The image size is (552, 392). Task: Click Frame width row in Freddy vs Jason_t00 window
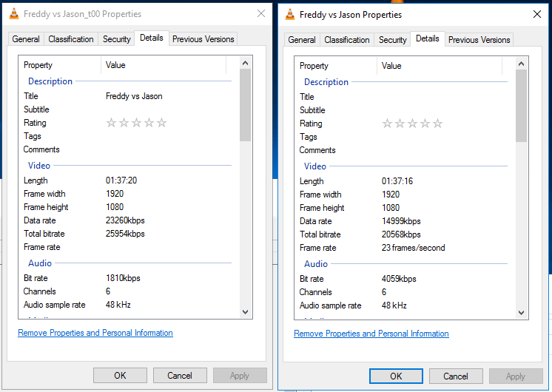click(129, 194)
